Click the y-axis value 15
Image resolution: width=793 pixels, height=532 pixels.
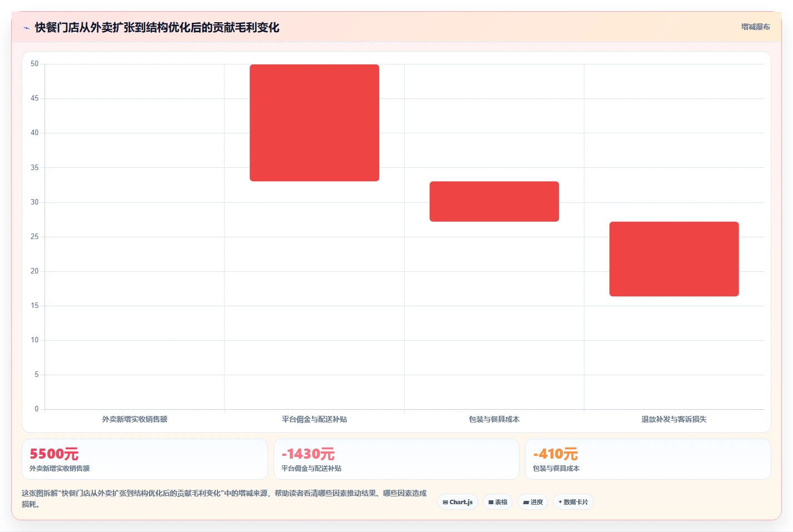(34, 306)
